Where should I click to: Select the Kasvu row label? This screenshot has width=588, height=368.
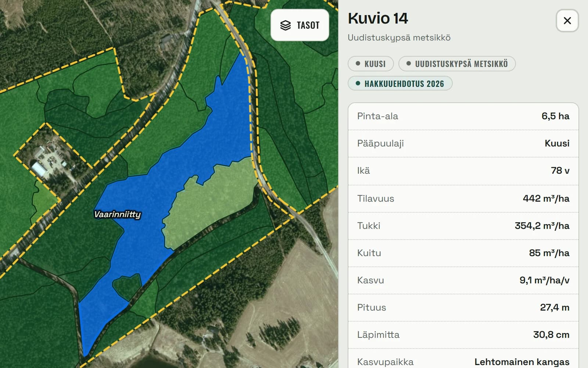coord(370,280)
